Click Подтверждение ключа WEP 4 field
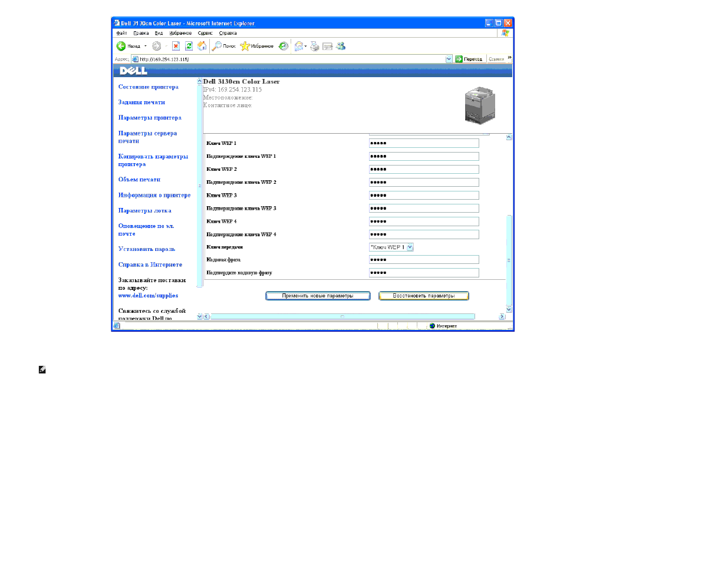The image size is (728, 562). (424, 234)
